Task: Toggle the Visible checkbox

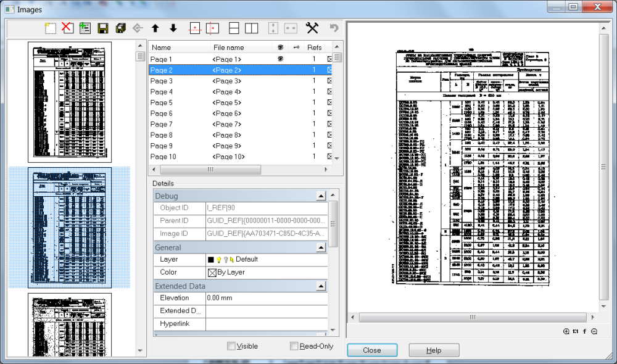Action: (231, 346)
